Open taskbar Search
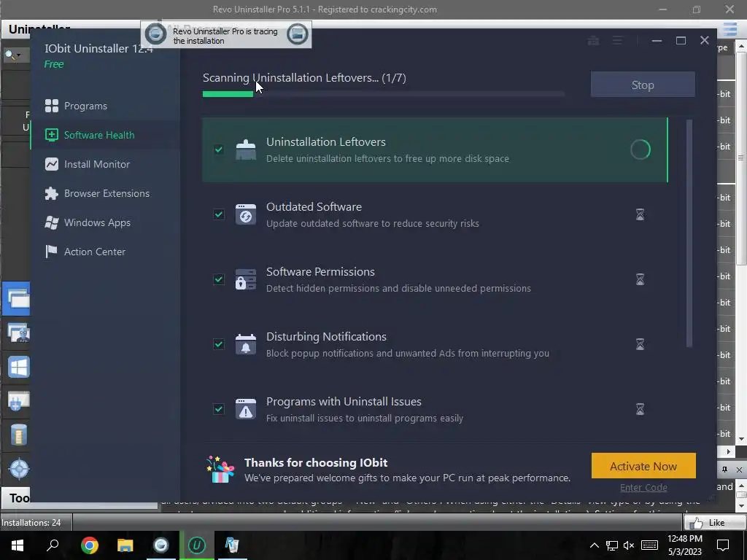 (53, 545)
